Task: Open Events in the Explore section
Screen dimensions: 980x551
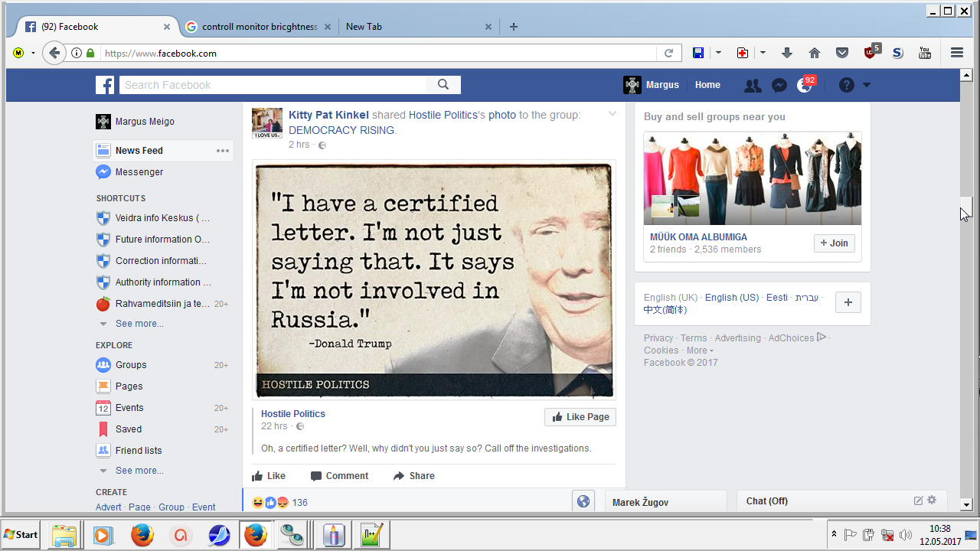Action: [x=129, y=408]
